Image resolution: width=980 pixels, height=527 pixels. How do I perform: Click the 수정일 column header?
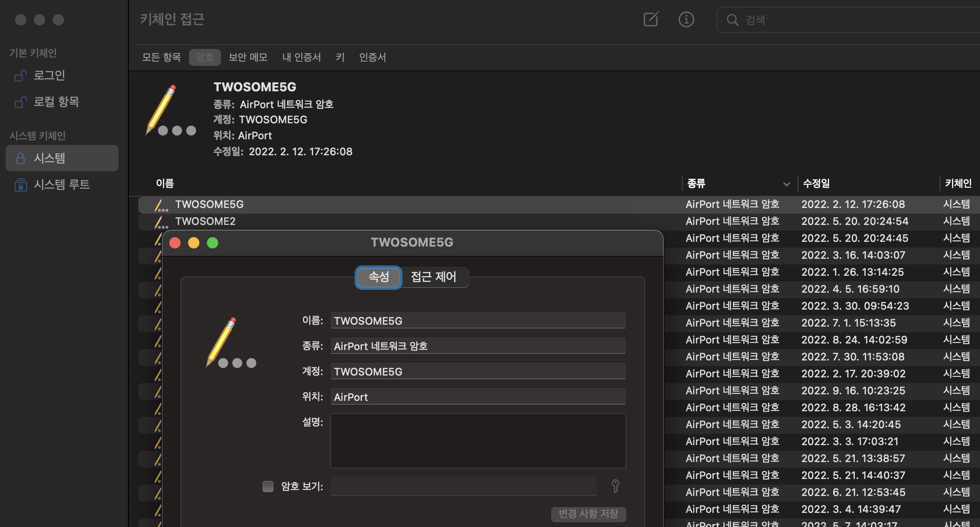tap(816, 184)
